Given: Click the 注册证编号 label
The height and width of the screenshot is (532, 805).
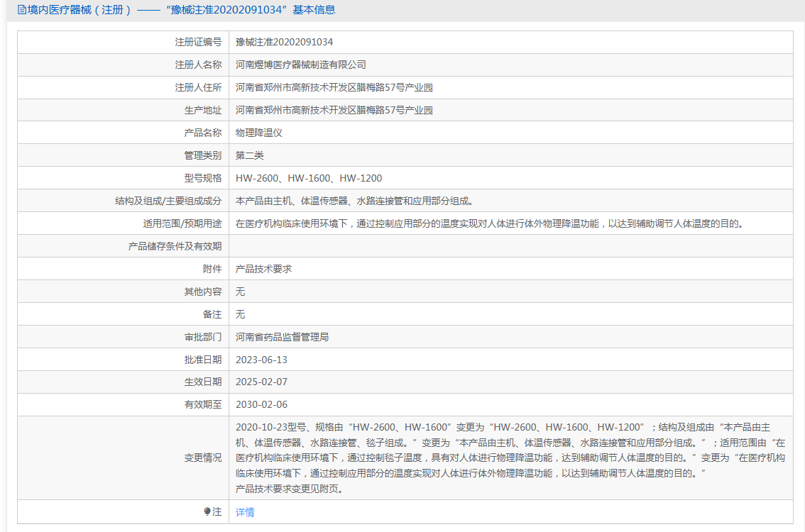Looking at the screenshot, I should tap(198, 42).
